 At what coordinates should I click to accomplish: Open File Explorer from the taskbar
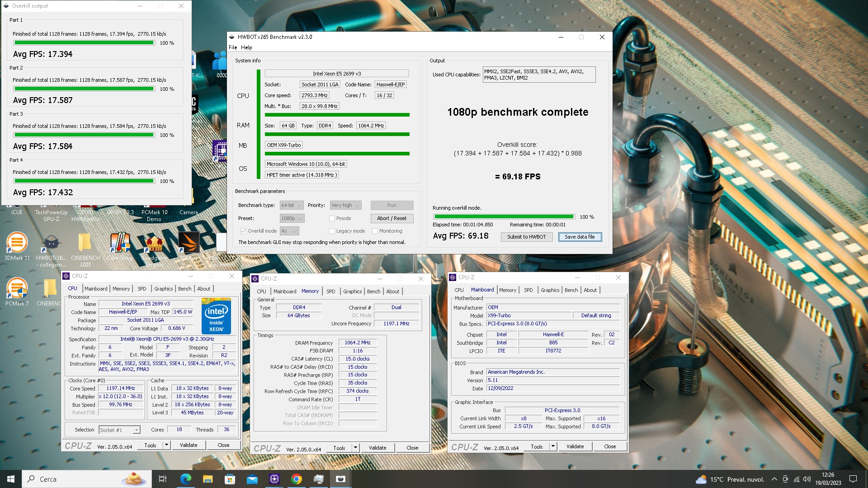pos(208,479)
